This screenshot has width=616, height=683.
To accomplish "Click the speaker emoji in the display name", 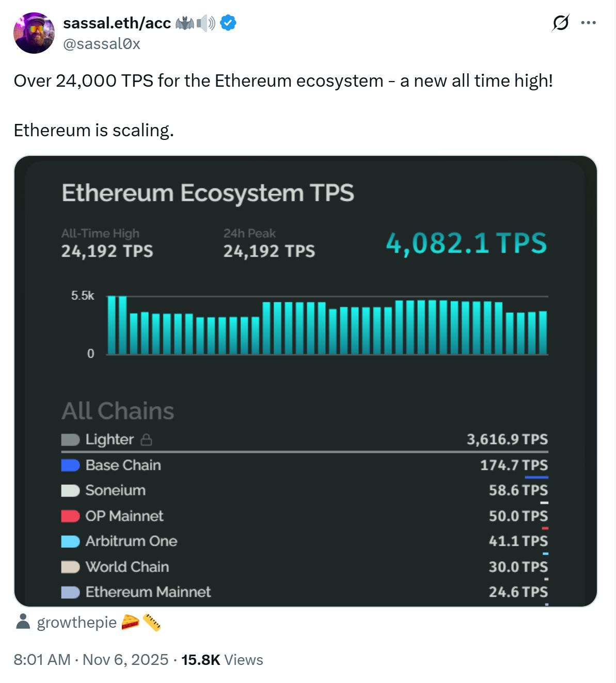I will tap(206, 23).
